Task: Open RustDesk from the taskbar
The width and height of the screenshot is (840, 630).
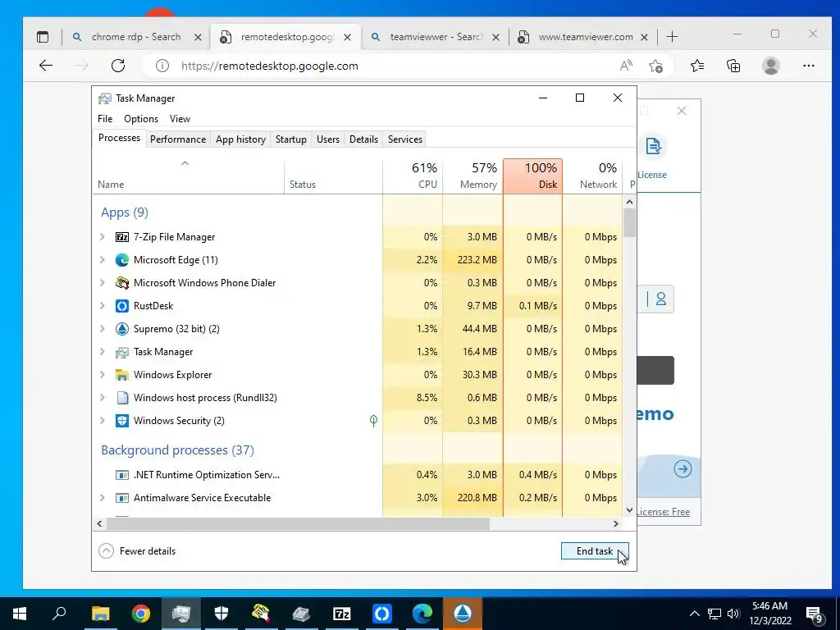Action: pos(382,614)
